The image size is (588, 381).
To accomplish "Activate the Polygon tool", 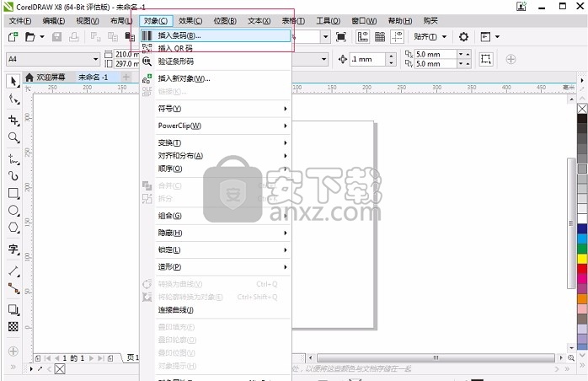I will click(13, 228).
